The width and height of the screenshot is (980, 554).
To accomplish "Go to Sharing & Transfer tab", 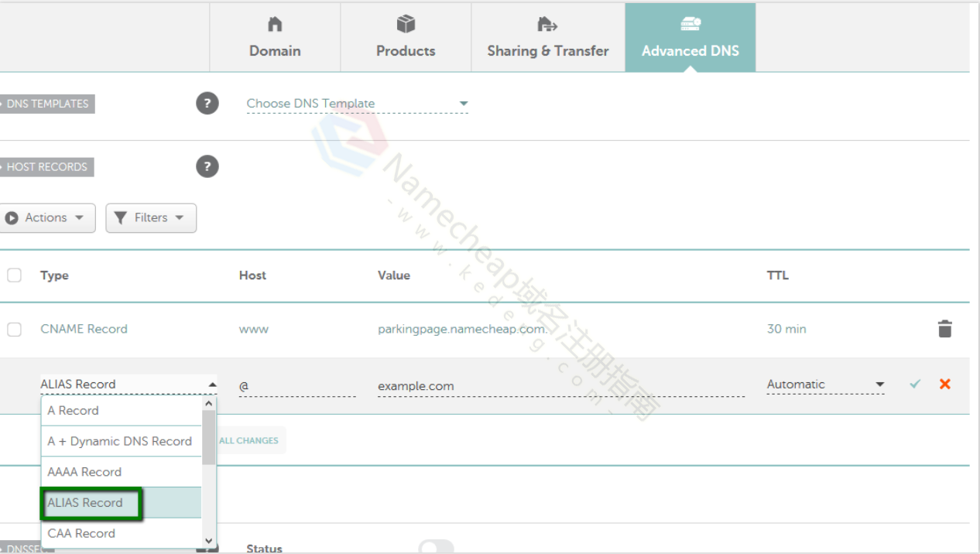I will pos(548,37).
